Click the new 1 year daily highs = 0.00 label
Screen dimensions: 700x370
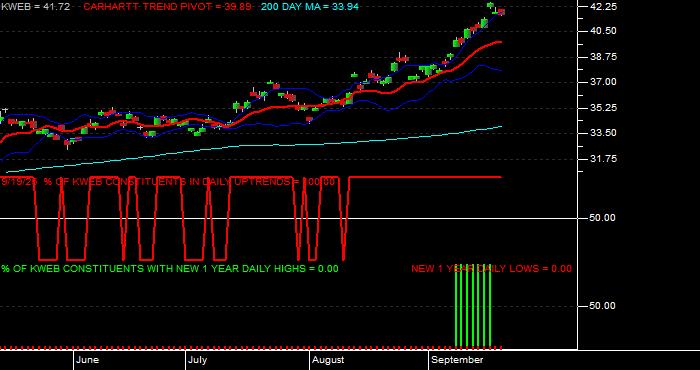coord(170,269)
